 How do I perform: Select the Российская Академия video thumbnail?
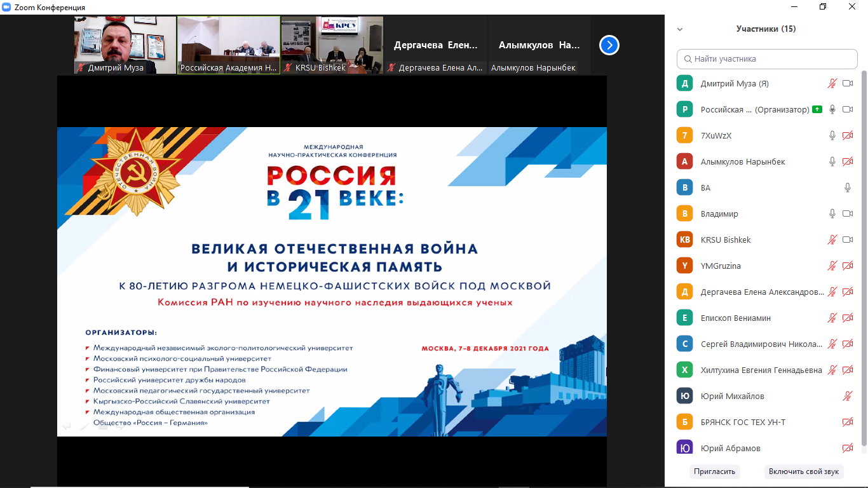coord(229,45)
